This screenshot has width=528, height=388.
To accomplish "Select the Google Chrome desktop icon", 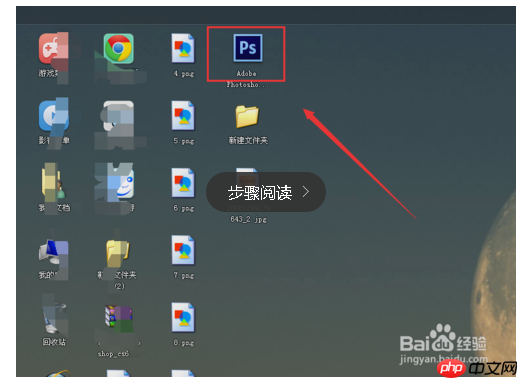I will click(119, 48).
